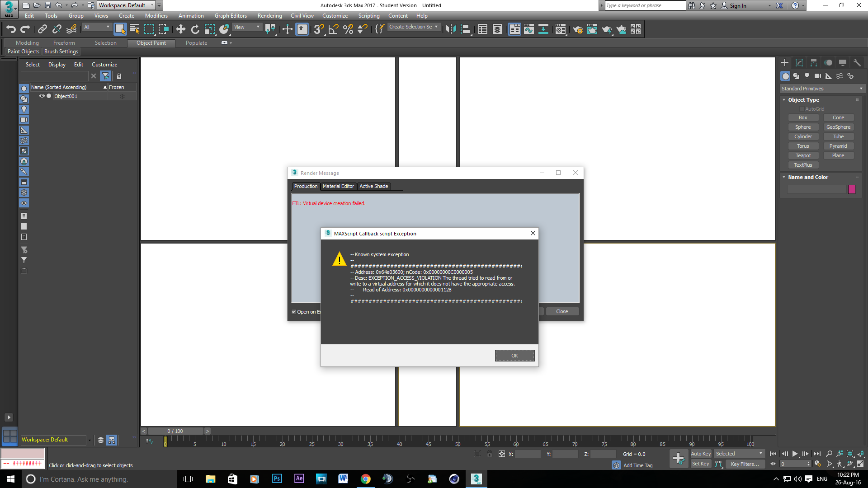Viewport: 868px width, 488px height.
Task: Open the All selection filter dropdown
Action: (97, 27)
